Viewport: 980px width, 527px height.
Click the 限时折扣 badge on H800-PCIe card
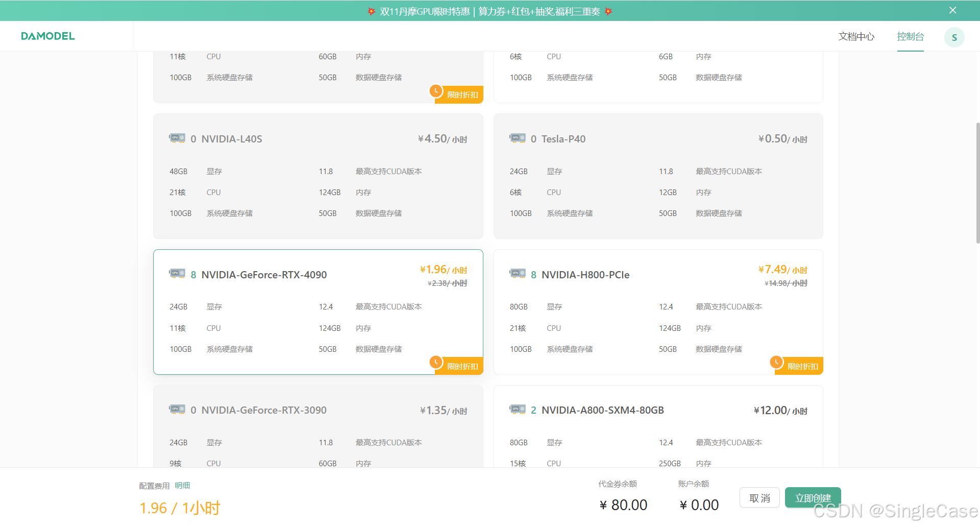pos(796,365)
